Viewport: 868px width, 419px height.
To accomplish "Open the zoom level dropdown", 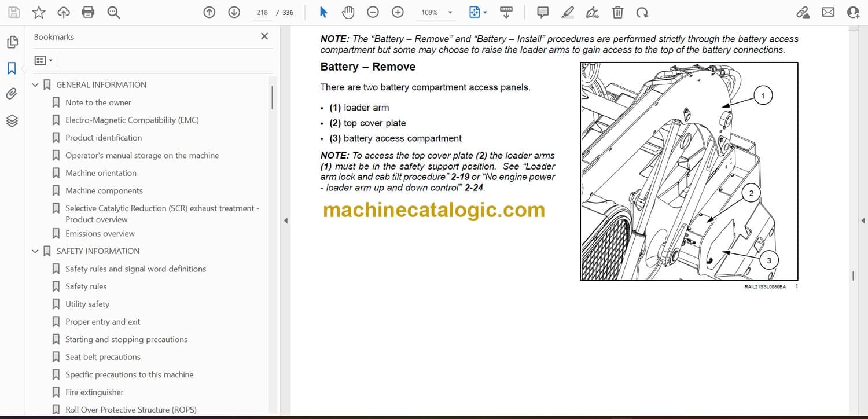I will (450, 12).
